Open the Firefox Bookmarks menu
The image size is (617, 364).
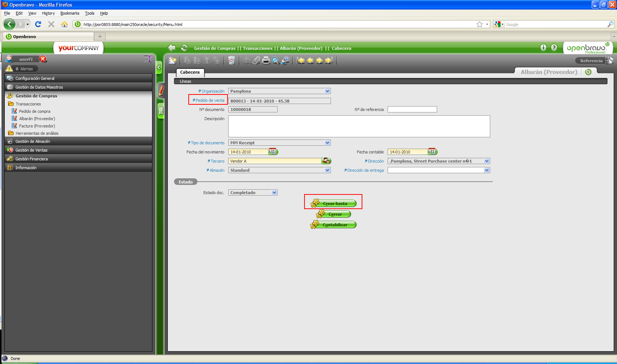point(70,13)
